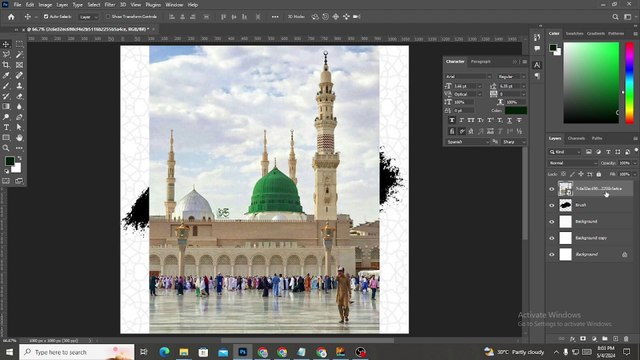
Task: Select the Gradient tool
Action: [6, 107]
